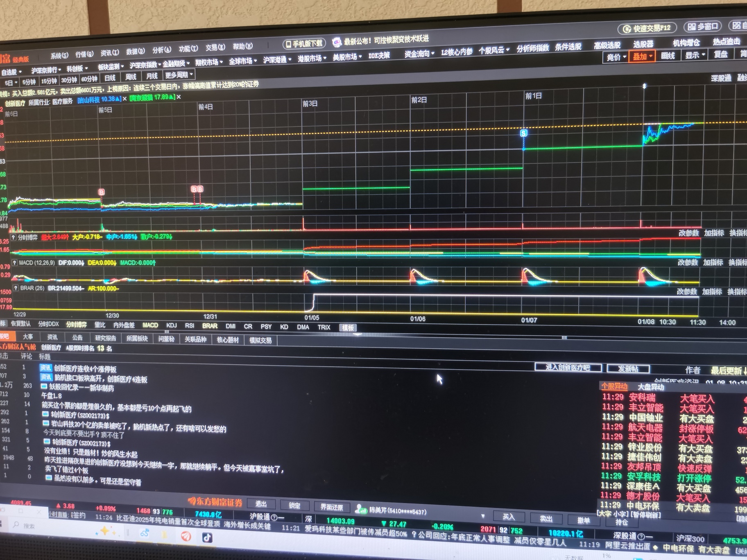
Task: Open the post icon beside 妖股回忆录
Action: pyautogui.click(x=44, y=386)
